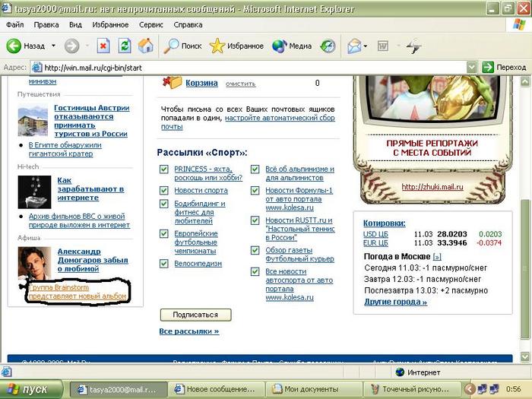Open the Избранное menu
This screenshot has height=399, width=532.
point(110,25)
